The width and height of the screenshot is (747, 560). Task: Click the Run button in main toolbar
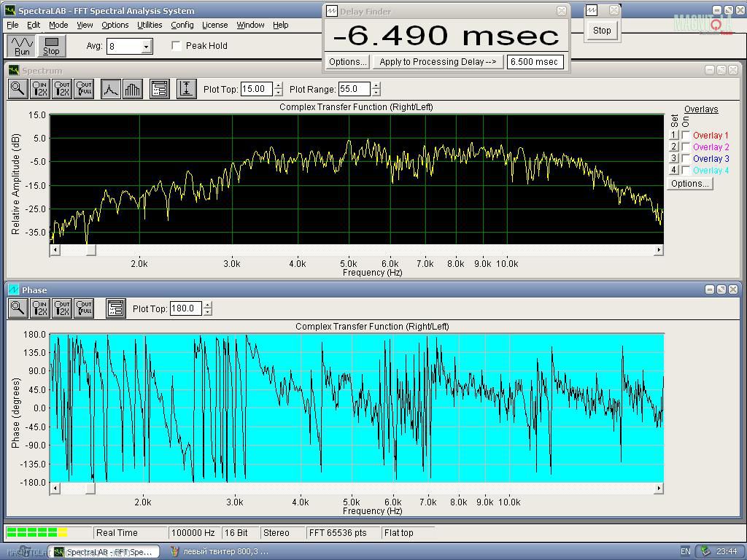pos(21,46)
